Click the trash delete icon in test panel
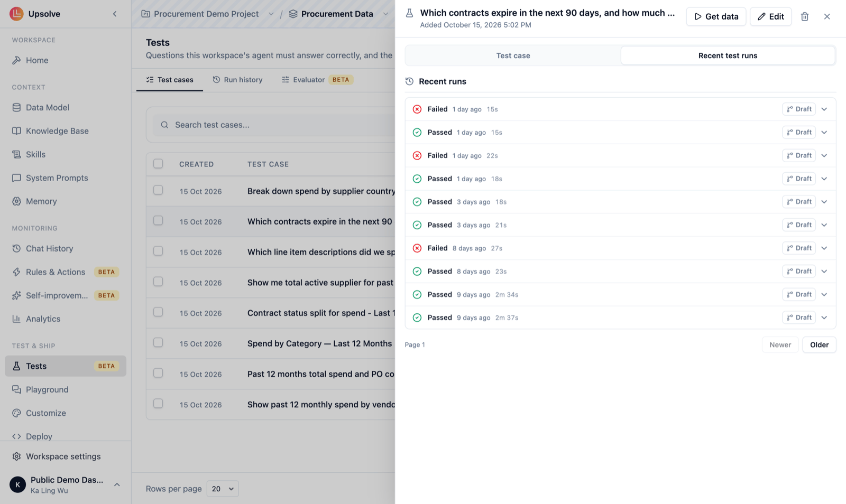The height and width of the screenshot is (504, 846). pos(805,16)
